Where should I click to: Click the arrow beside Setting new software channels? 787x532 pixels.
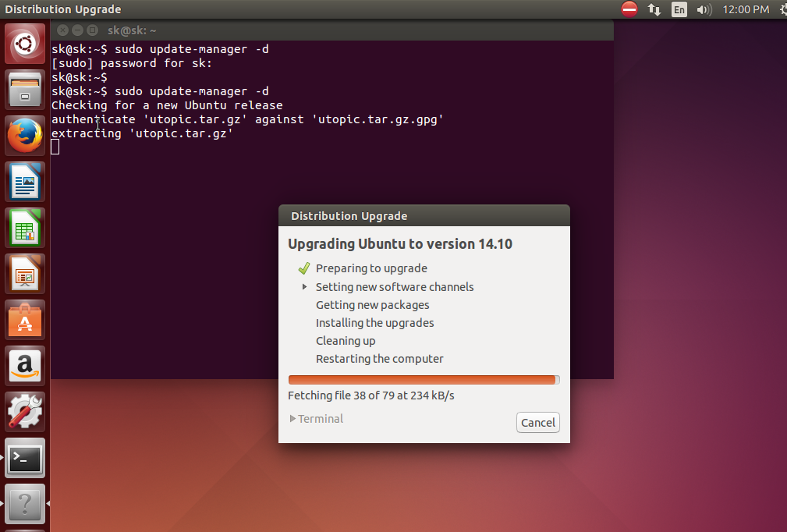point(304,286)
